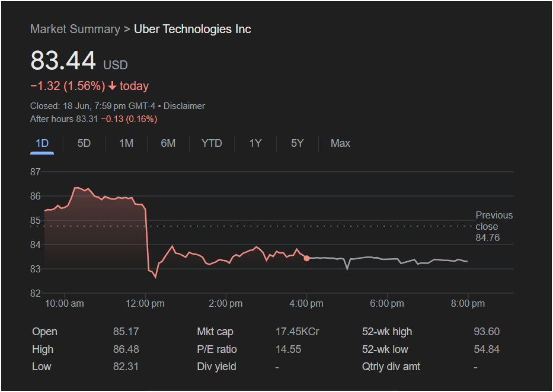Go to the Market Summary link
The height and width of the screenshot is (392, 553).
click(75, 29)
